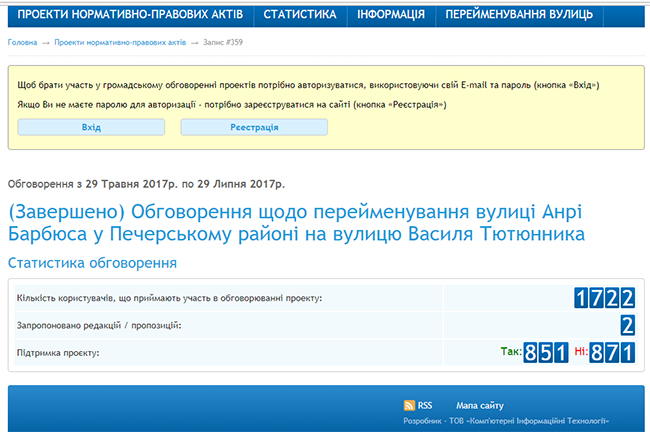Screen dimensions: 650x432
Task: Go to the «Статистика» menu tab
Action: [x=300, y=15]
